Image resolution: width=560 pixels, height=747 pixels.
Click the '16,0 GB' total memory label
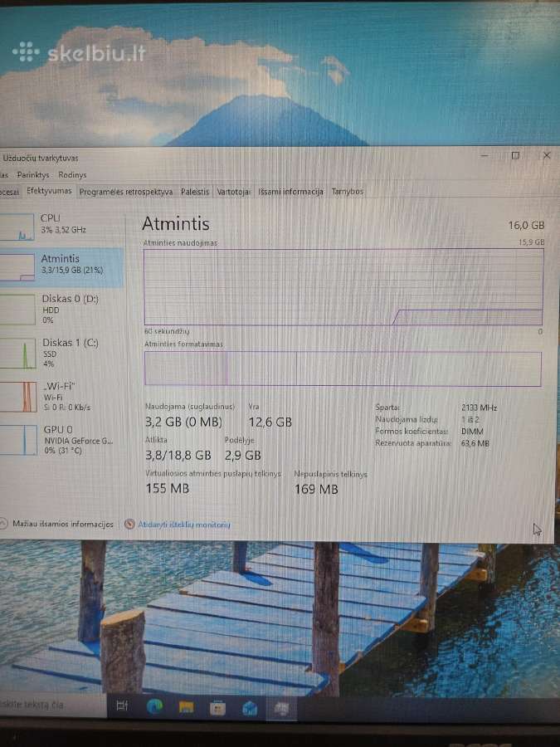click(x=526, y=225)
